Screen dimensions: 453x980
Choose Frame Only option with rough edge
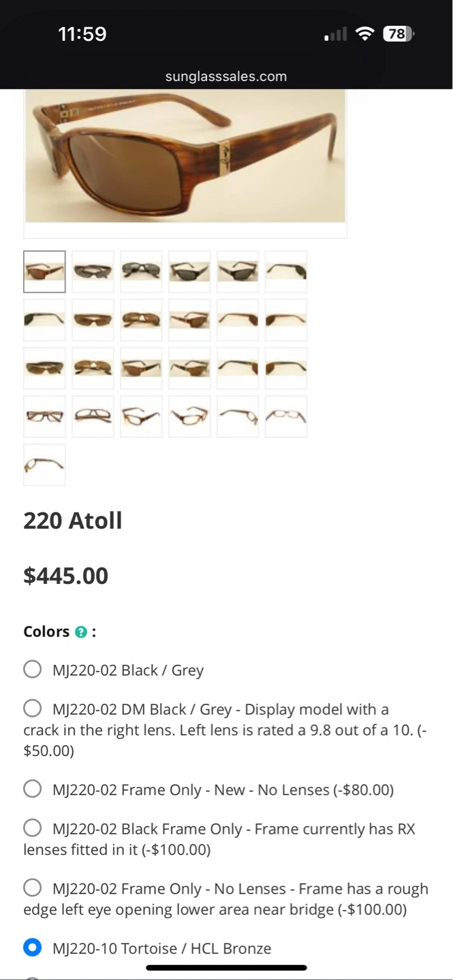pos(33,889)
